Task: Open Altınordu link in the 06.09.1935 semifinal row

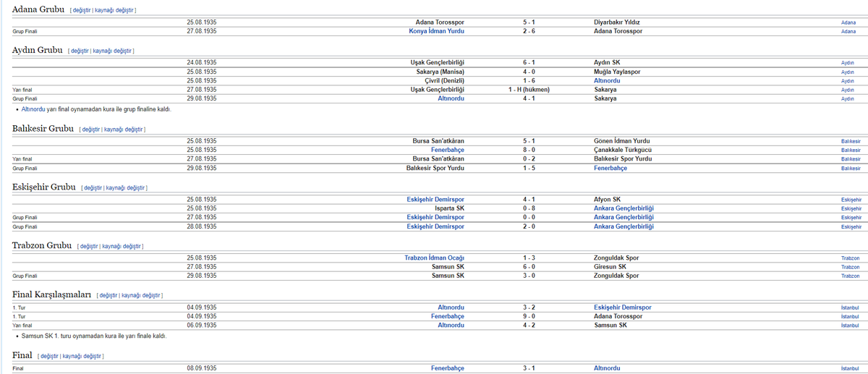Action: [x=451, y=326]
